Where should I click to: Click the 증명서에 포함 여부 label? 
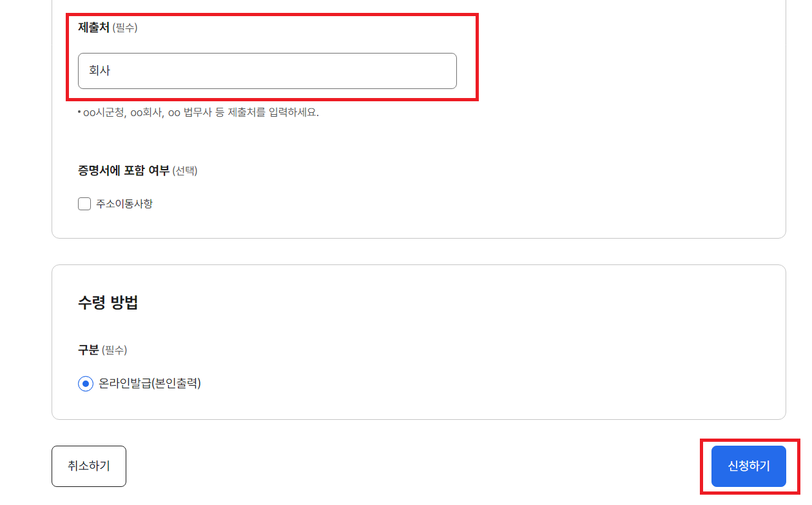pyautogui.click(x=124, y=170)
